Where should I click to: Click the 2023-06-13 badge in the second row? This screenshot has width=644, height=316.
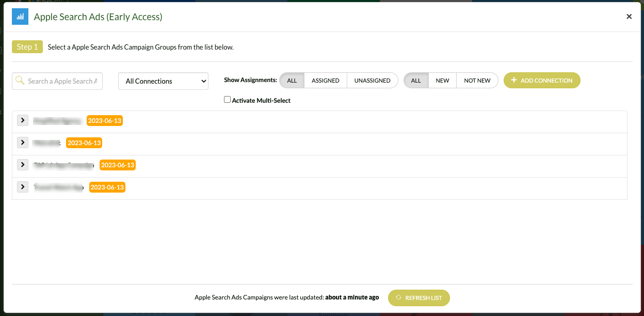coord(84,143)
